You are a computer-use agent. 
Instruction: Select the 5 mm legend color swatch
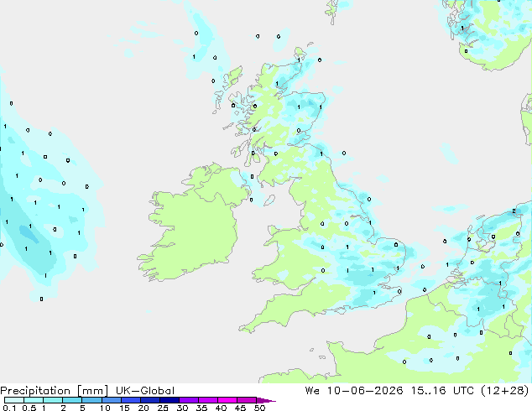point(91,400)
